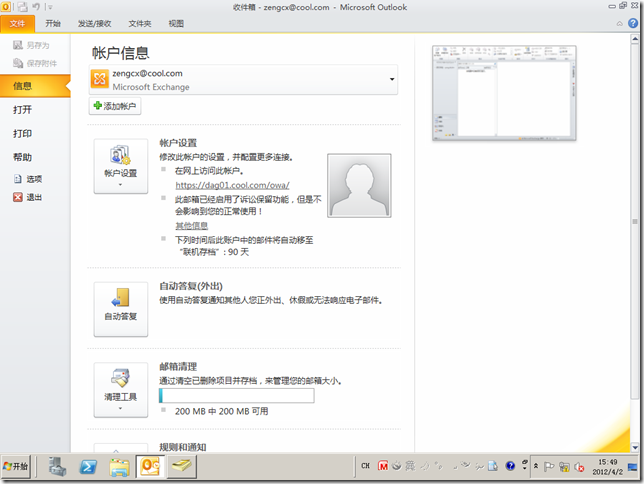Select 打印 (Print) in the backstage menu
Image resolution: width=644 pixels, height=484 pixels.
point(22,133)
